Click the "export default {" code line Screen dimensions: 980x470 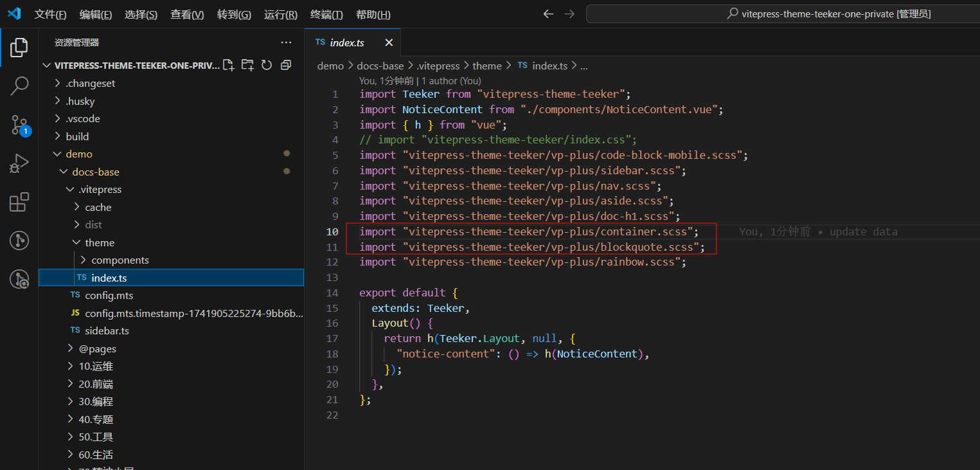pos(409,293)
